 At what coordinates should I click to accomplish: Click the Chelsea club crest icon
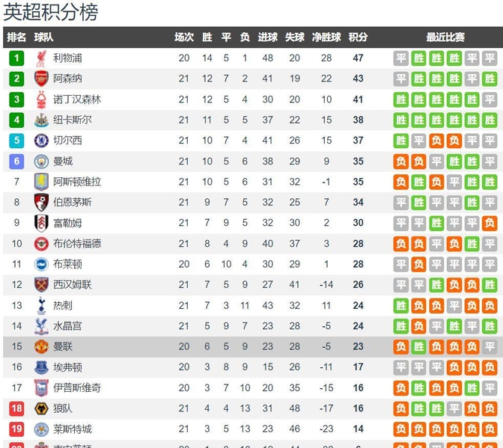pos(41,141)
